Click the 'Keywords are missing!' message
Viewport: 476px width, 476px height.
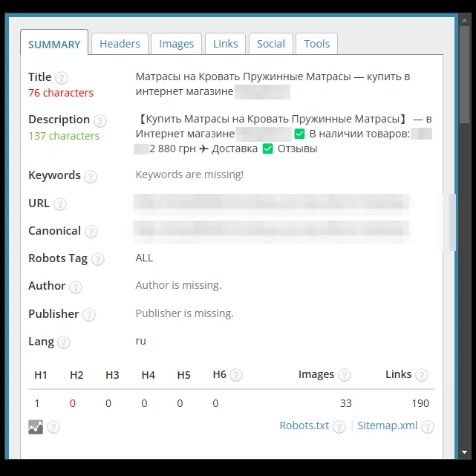(x=189, y=175)
